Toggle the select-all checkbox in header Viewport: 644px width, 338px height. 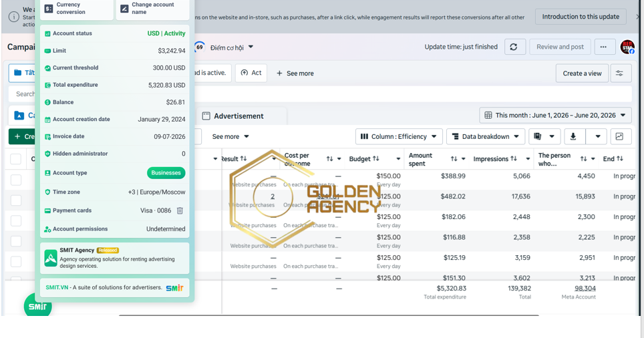(15, 159)
